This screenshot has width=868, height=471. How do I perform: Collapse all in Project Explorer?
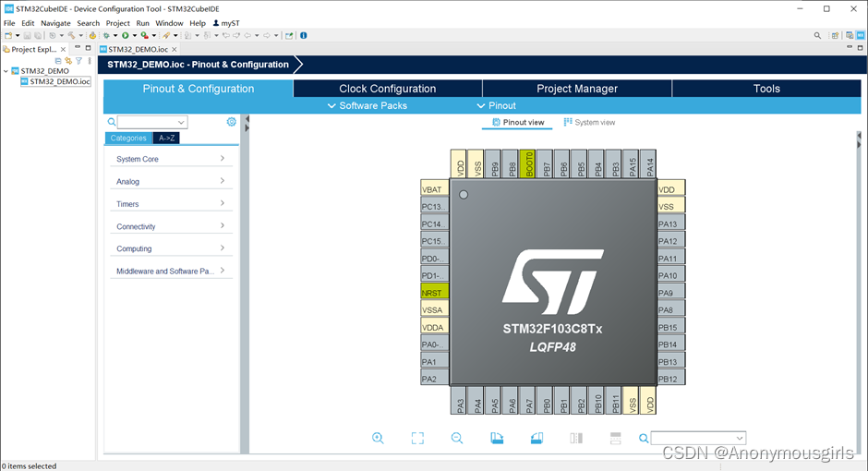point(58,61)
